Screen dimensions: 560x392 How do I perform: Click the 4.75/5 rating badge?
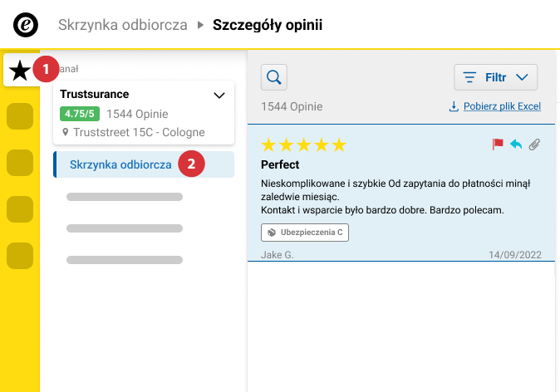point(80,114)
